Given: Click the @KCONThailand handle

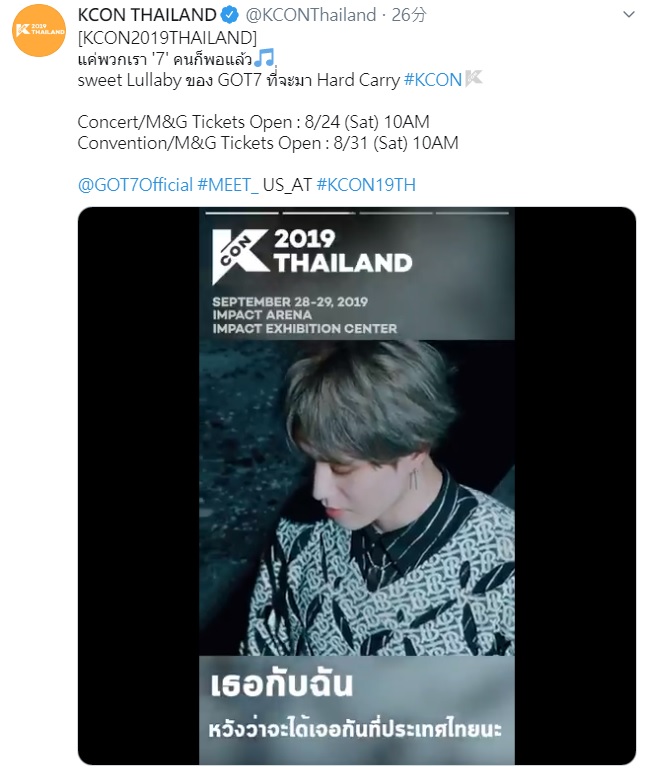Looking at the screenshot, I should click(x=304, y=16).
